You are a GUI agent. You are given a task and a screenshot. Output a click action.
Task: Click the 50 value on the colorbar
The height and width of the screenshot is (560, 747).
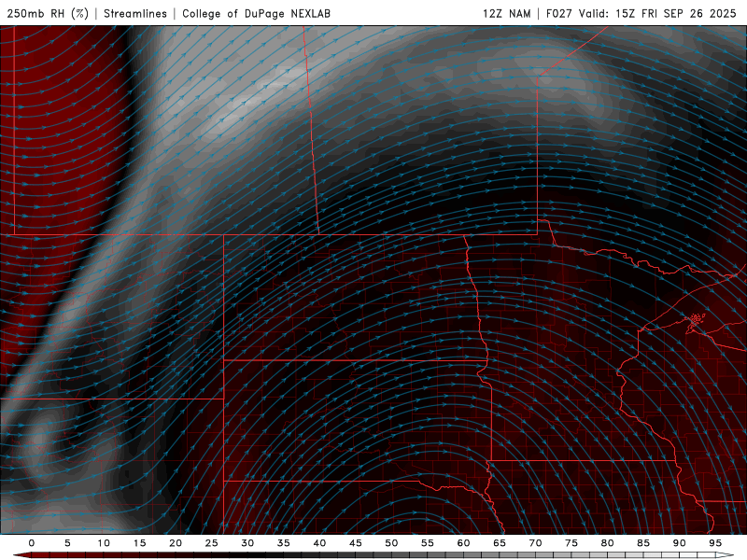[x=391, y=543]
